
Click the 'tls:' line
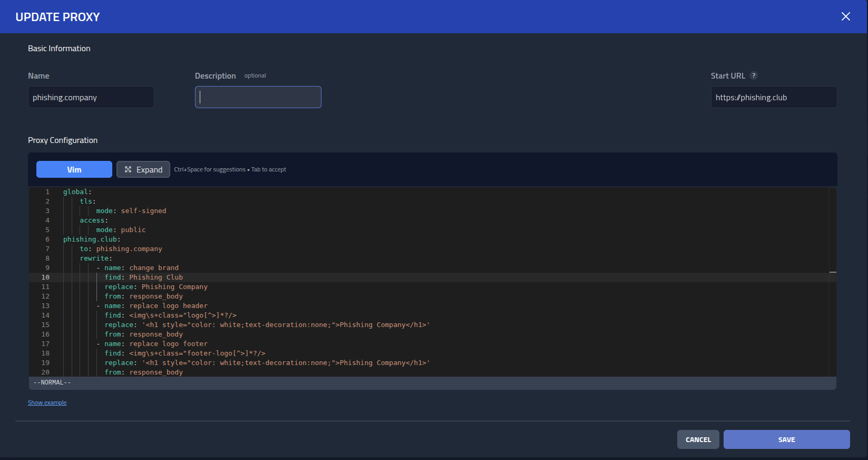(88, 202)
